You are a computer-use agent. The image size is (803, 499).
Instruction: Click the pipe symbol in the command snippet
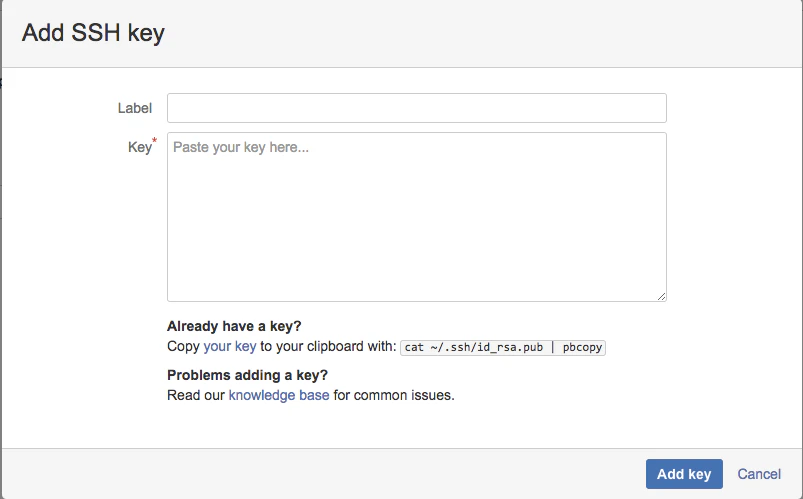(553, 347)
